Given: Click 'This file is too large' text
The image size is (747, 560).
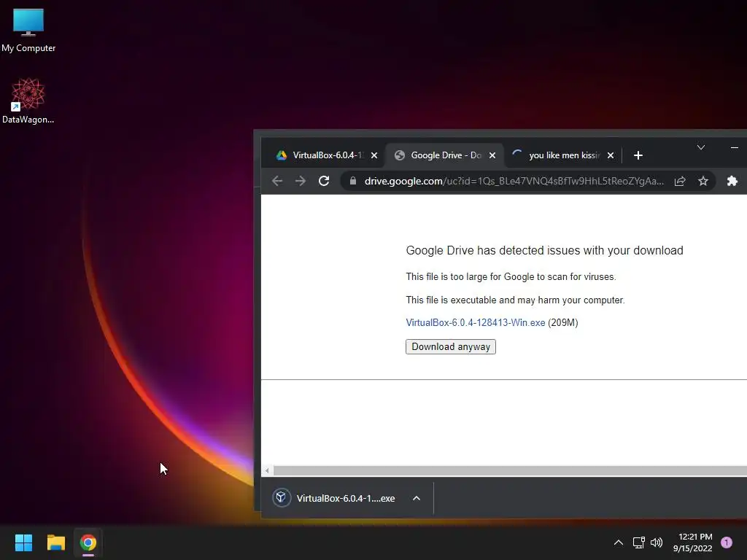Looking at the screenshot, I should (511, 276).
